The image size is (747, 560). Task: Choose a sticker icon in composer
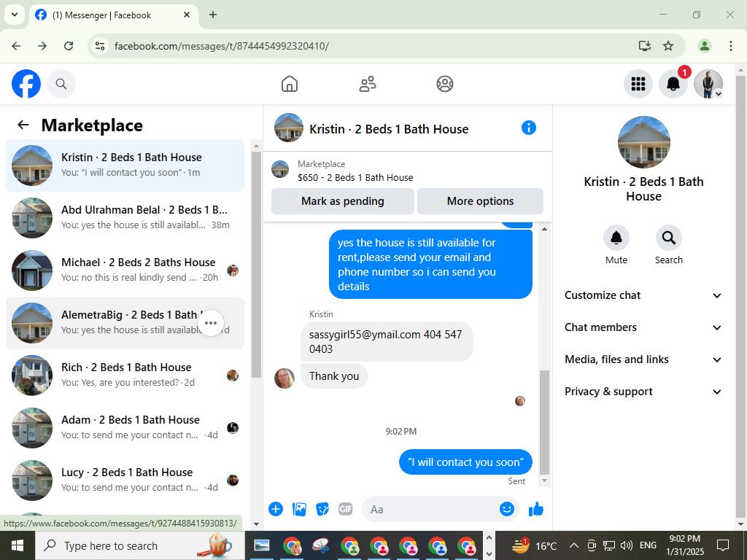click(322, 509)
